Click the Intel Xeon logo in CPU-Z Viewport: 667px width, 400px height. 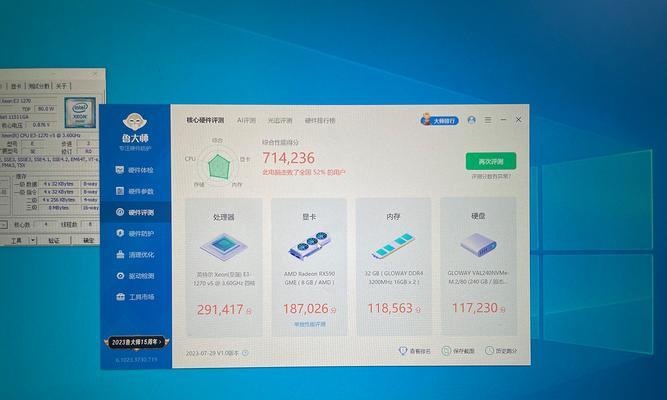(x=80, y=112)
